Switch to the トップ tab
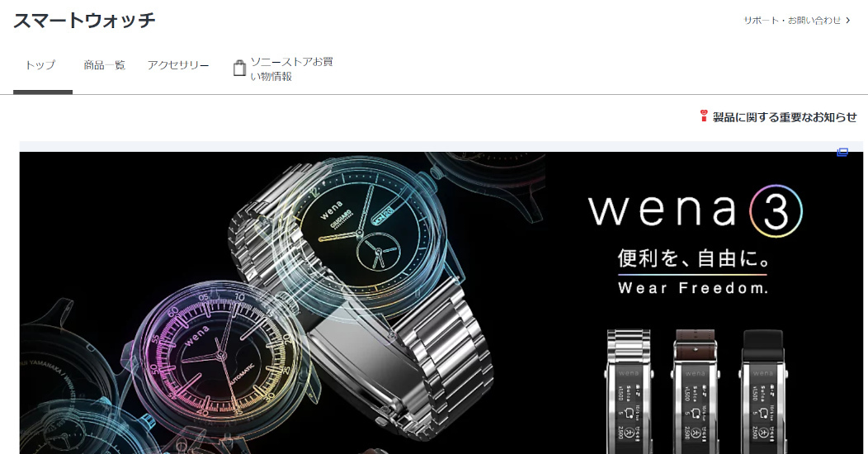The height and width of the screenshot is (454, 868). [x=40, y=65]
